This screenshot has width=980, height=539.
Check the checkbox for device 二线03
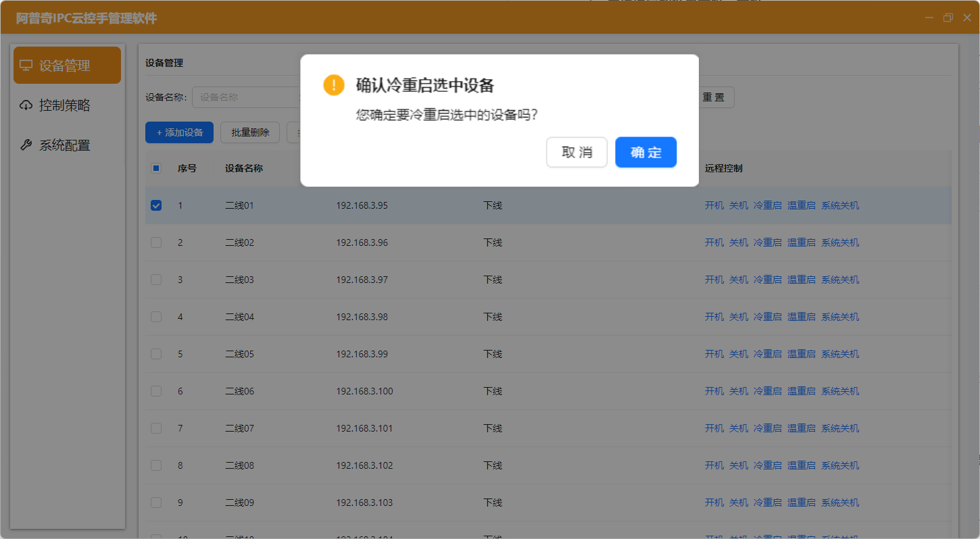point(155,279)
